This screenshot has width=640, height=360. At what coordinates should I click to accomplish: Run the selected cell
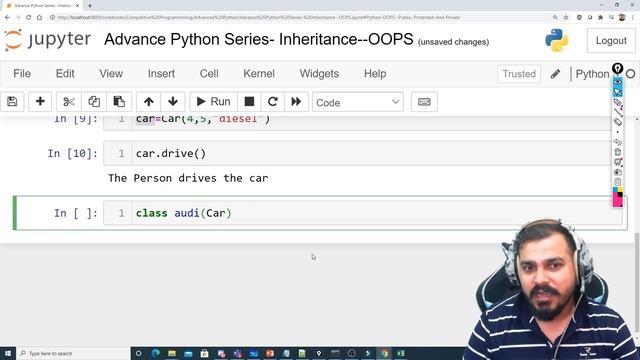click(x=213, y=102)
